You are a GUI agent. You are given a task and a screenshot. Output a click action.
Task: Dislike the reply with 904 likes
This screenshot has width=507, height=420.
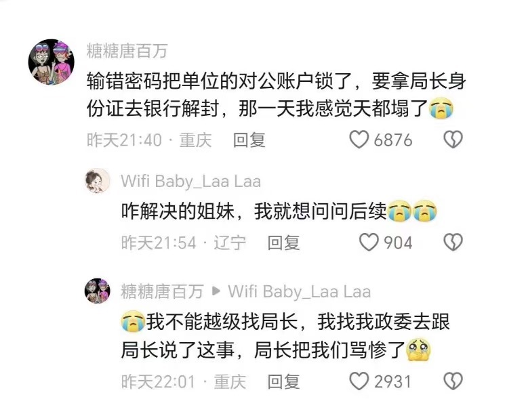[453, 243]
